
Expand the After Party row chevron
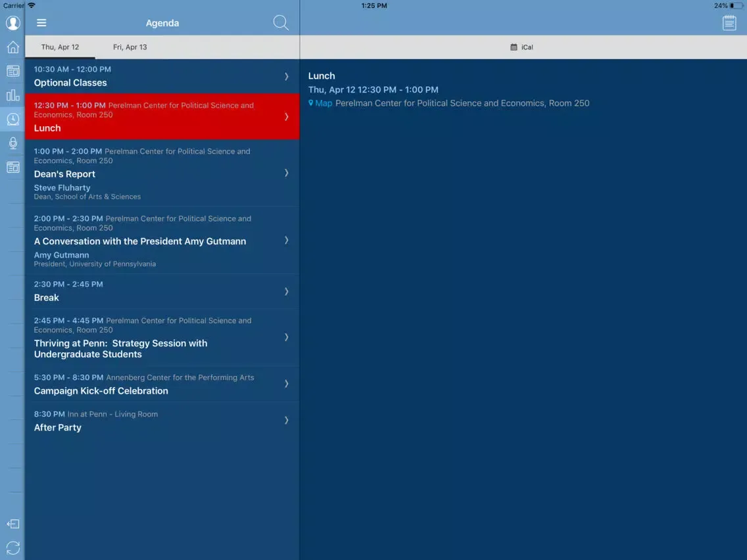pyautogui.click(x=286, y=420)
